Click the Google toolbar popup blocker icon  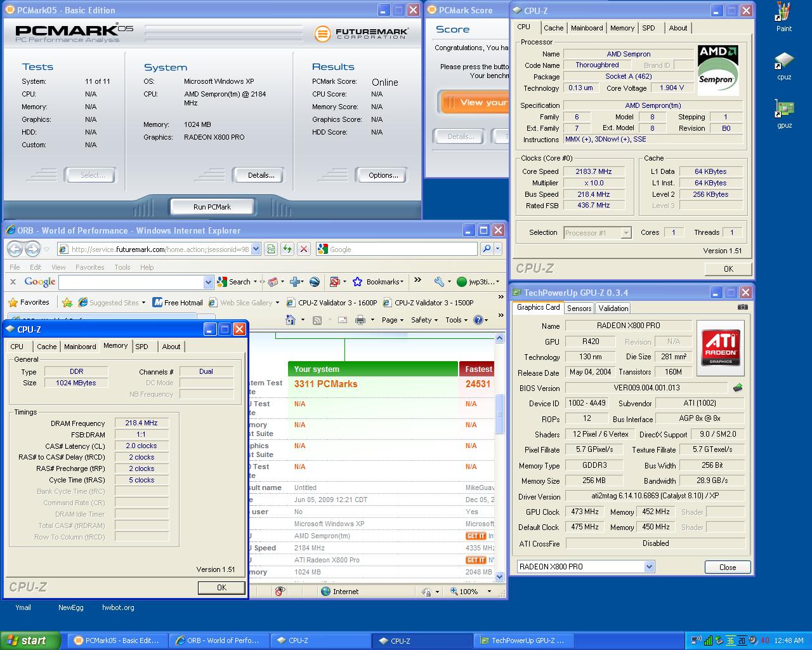pyautogui.click(x=335, y=282)
